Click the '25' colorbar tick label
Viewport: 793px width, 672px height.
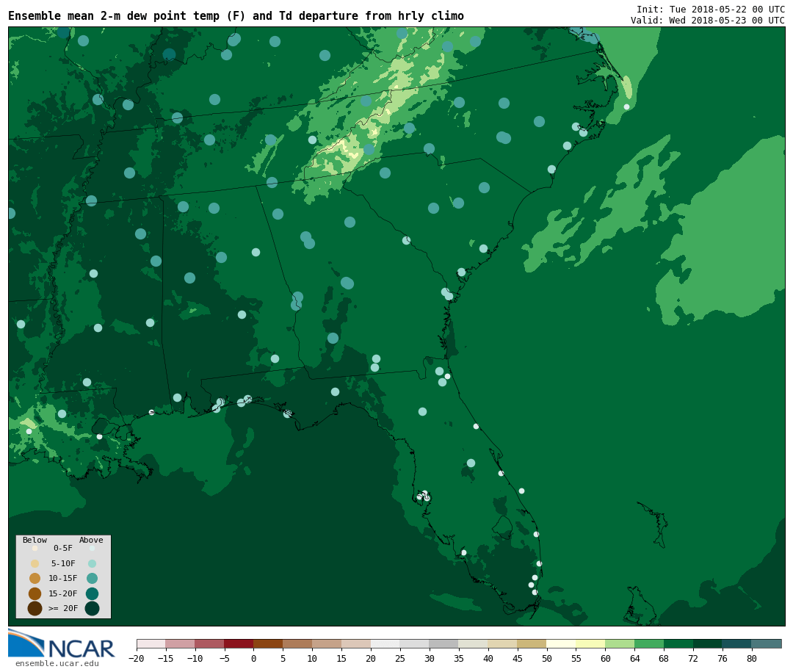400,658
